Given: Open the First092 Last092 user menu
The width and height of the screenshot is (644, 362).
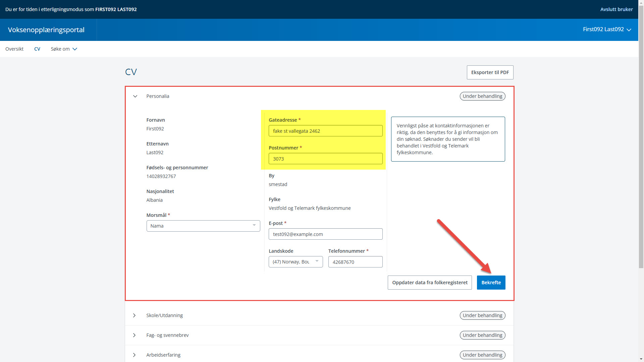Looking at the screenshot, I should [x=607, y=29].
